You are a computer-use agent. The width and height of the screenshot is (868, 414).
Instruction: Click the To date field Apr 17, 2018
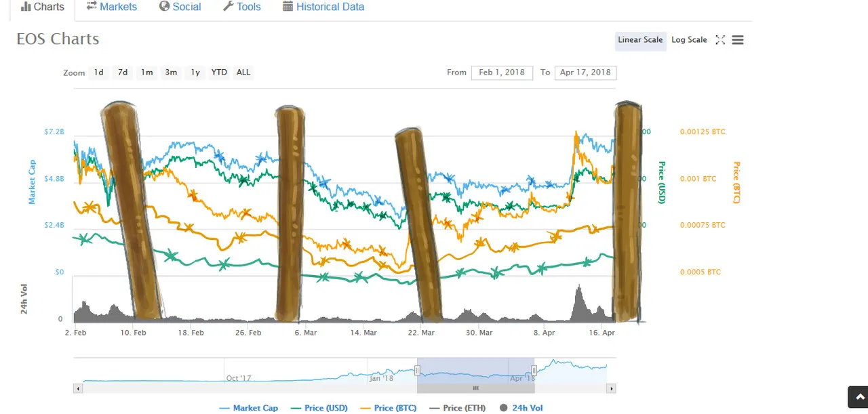coord(585,73)
